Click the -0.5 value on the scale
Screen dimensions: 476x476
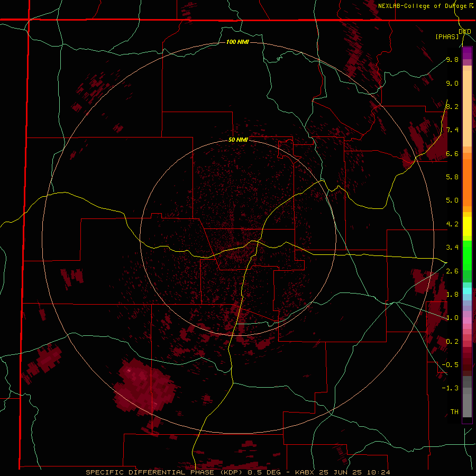coord(450,365)
